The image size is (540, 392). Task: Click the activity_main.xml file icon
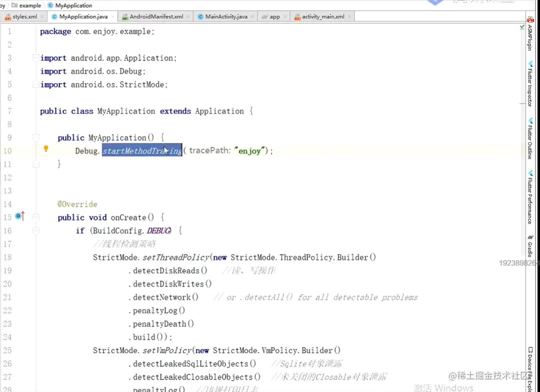point(297,17)
